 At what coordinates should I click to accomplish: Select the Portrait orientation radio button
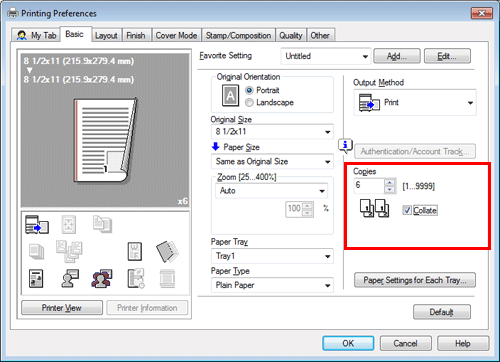tap(249, 91)
